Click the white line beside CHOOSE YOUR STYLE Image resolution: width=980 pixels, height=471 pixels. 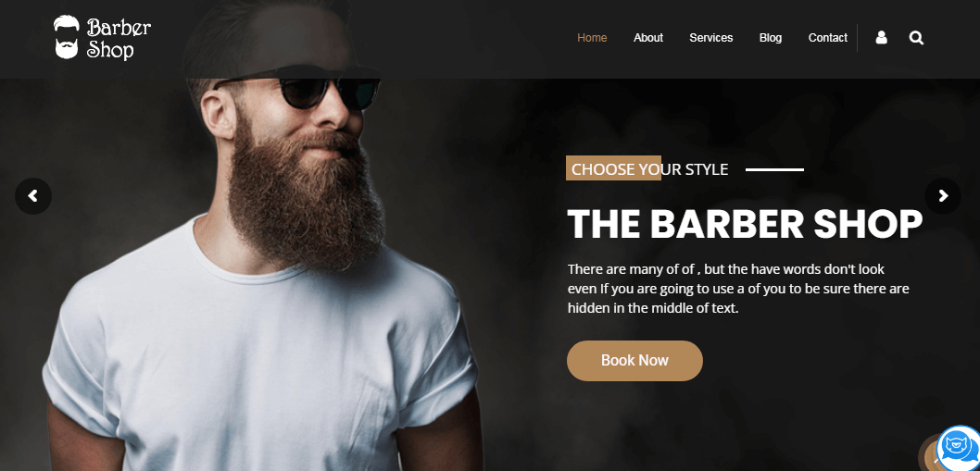[775, 169]
